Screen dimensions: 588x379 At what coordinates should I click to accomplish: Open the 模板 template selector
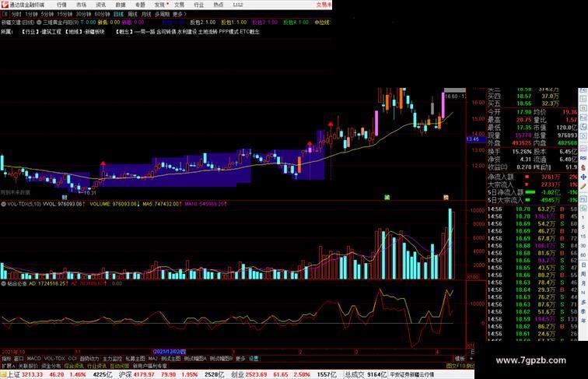tap(460, 359)
